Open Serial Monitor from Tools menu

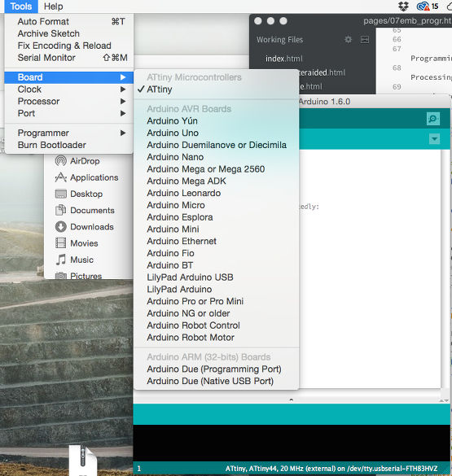tap(69, 58)
